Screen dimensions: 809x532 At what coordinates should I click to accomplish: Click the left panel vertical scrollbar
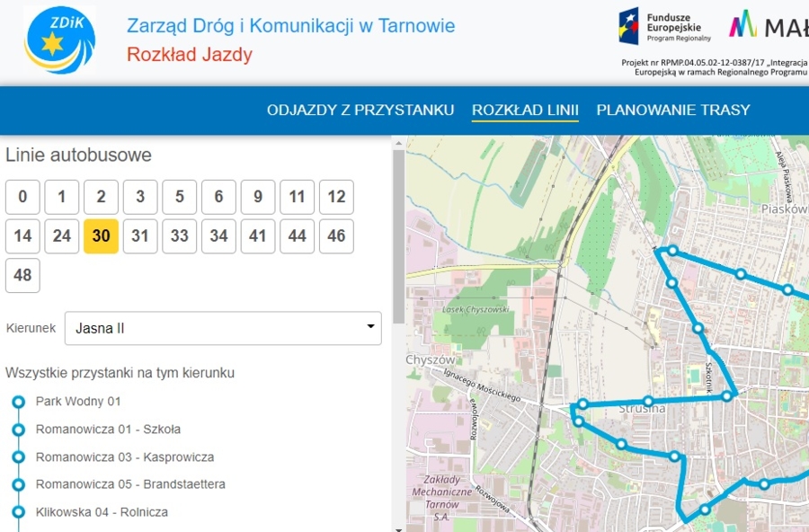(397, 234)
